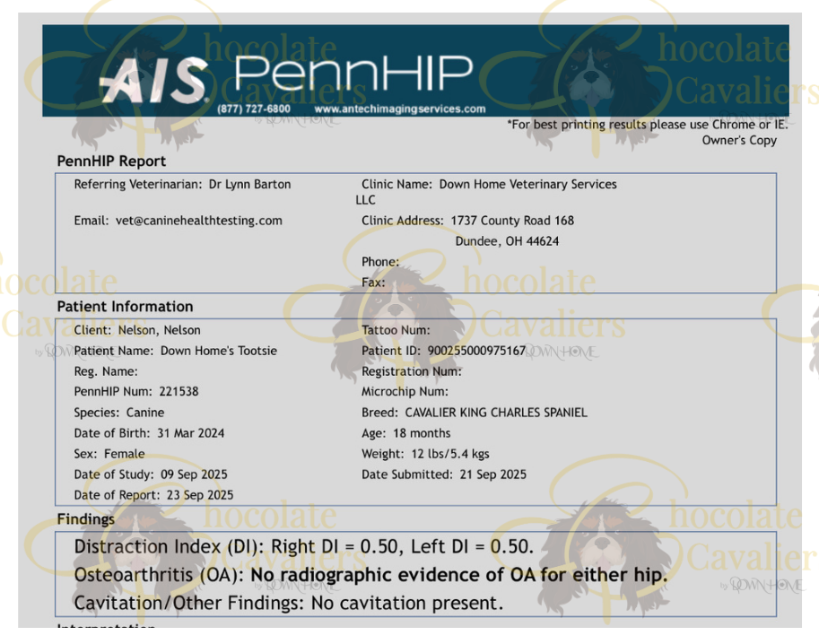This screenshot has height=644, width=819.
Task: Click 'Age: 18 months'
Action: coord(405,433)
